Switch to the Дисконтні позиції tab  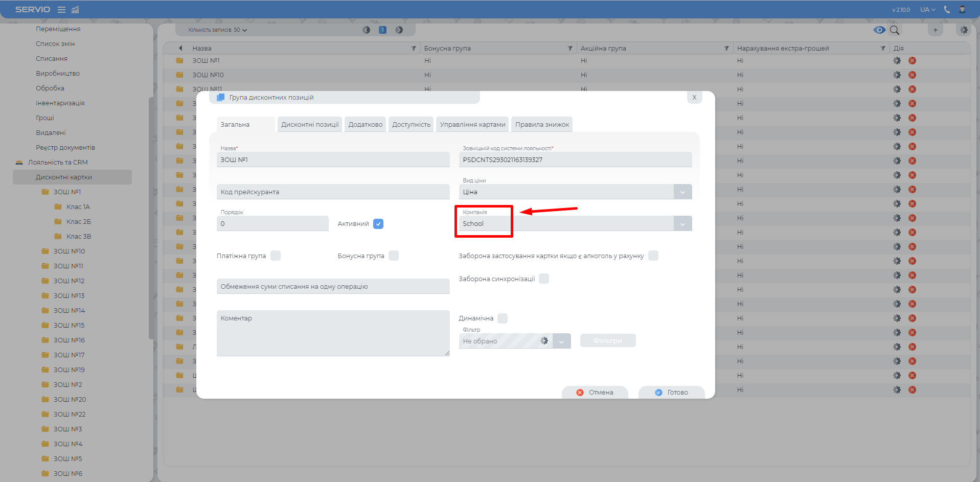[x=310, y=125]
